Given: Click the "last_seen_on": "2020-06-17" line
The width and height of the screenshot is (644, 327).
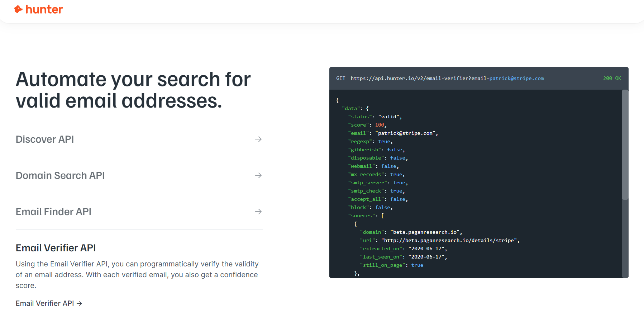Looking at the screenshot, I should [404, 257].
